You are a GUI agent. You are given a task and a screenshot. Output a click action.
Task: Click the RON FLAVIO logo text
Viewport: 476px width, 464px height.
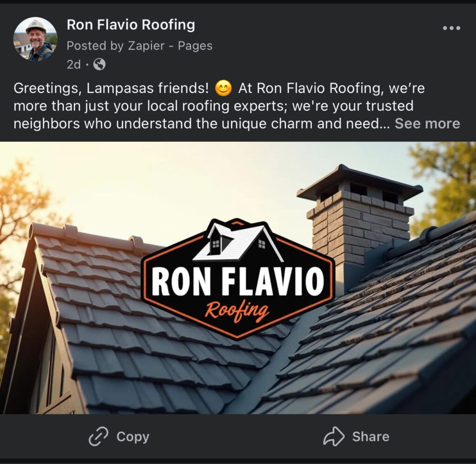pos(238,281)
